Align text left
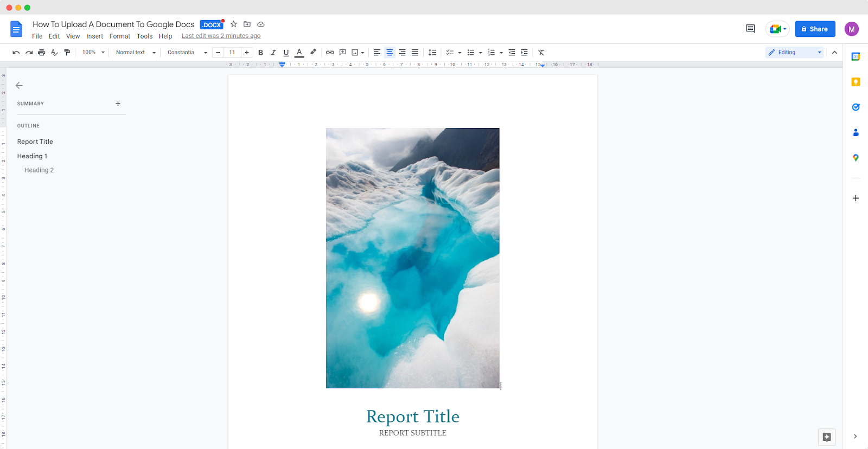 point(377,53)
